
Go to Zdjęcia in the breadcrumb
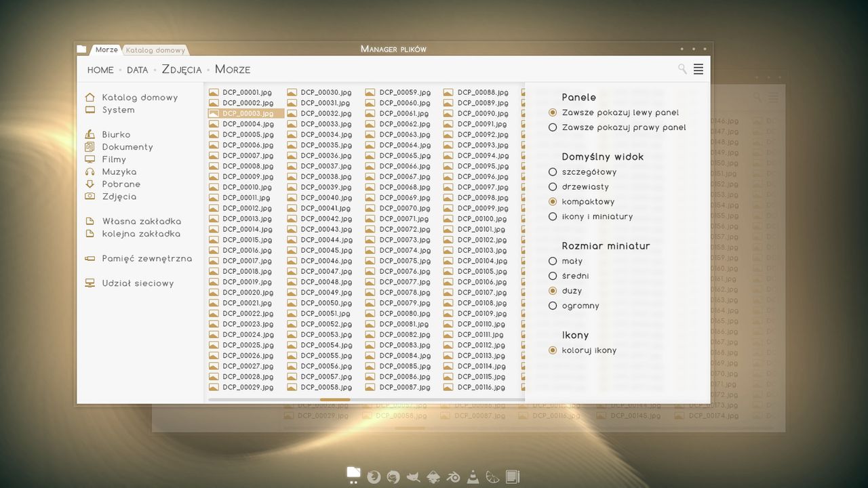(x=181, y=69)
